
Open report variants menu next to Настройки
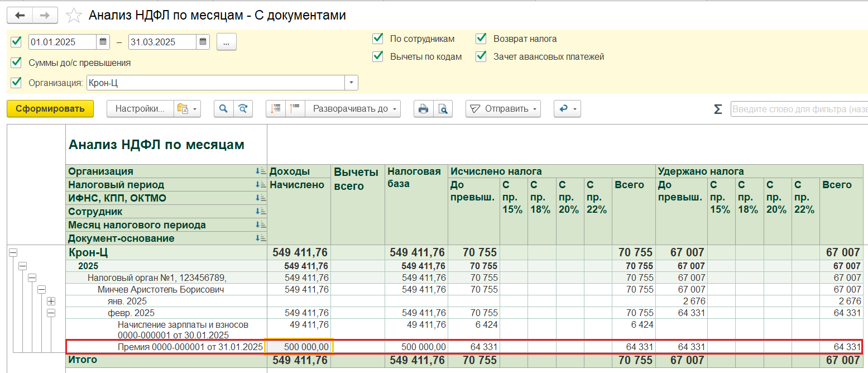186,109
